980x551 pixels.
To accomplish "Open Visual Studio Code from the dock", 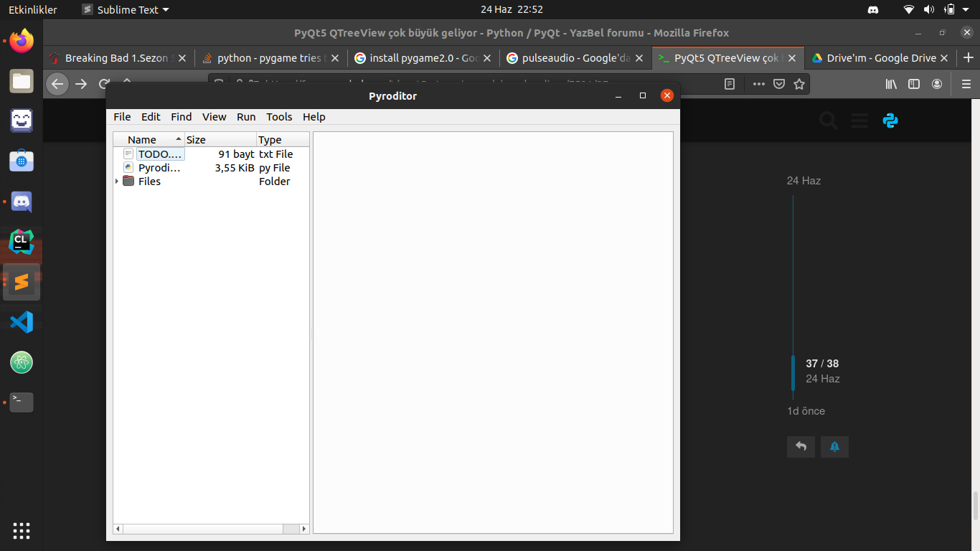I will point(22,322).
